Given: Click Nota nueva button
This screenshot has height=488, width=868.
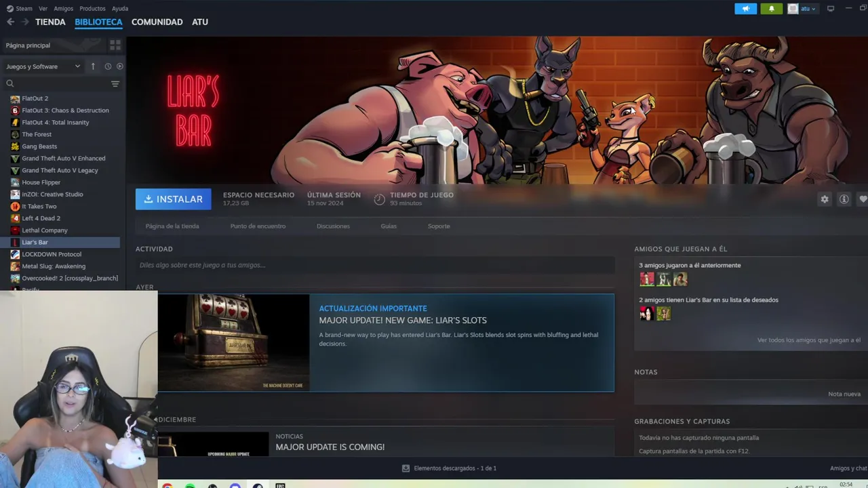Looking at the screenshot, I should [x=844, y=394].
